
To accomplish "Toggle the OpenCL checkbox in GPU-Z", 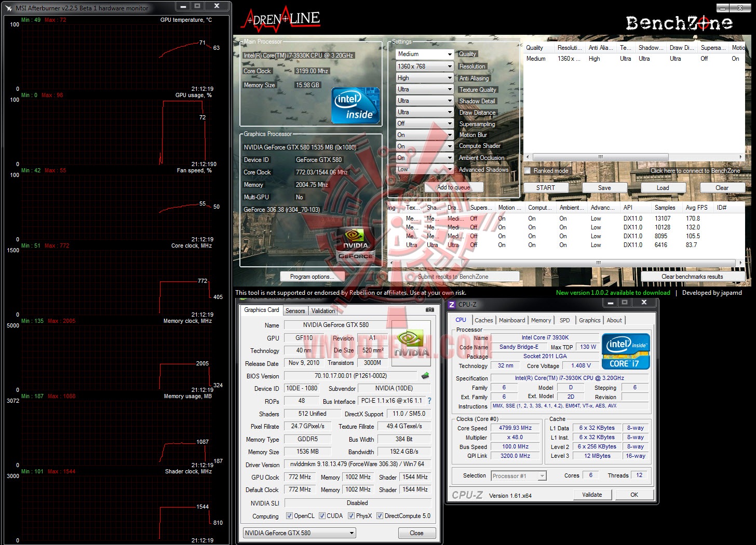I will click(x=289, y=516).
